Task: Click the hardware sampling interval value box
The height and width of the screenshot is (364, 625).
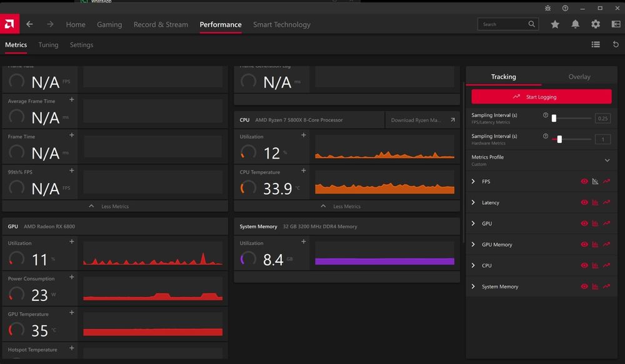Action: point(602,139)
